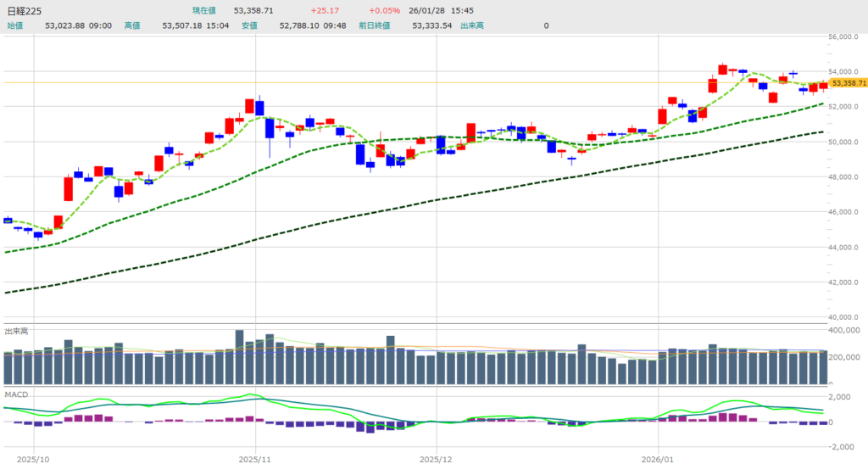Click the -2,000 label on the MACD axis

(x=845, y=446)
